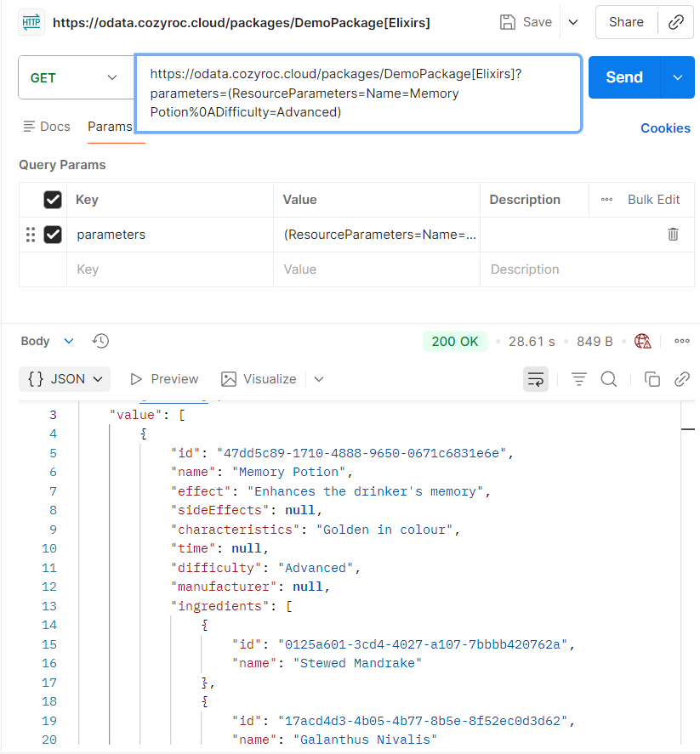Toggle the select-all checkbox in header
700x754 pixels.
click(x=53, y=200)
